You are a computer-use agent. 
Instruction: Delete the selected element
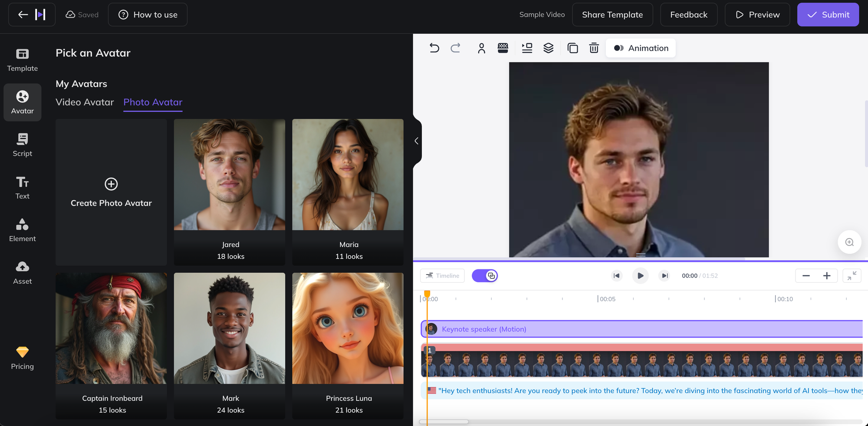(594, 48)
